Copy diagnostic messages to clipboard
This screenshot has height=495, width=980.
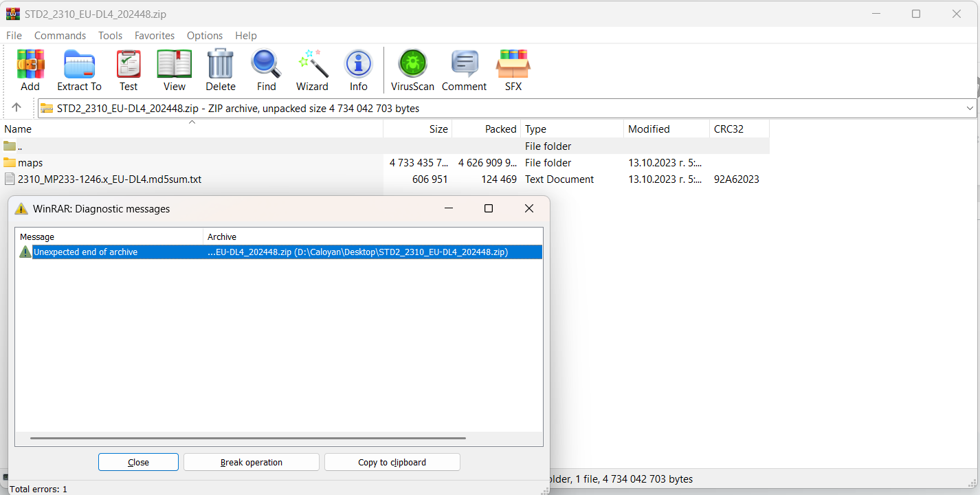click(392, 462)
